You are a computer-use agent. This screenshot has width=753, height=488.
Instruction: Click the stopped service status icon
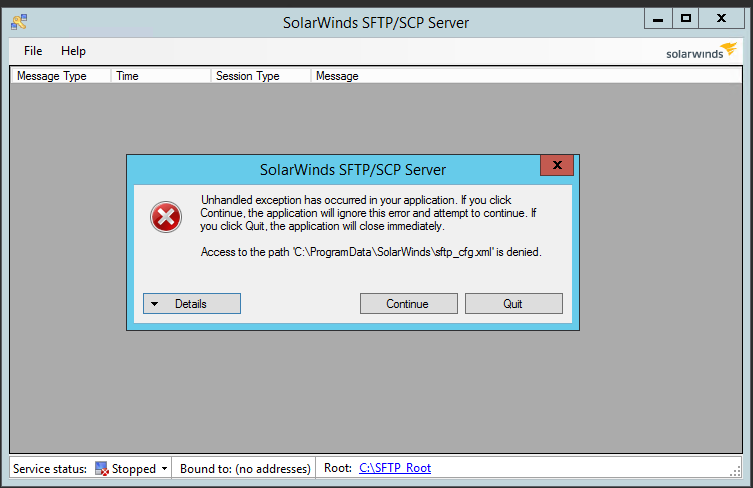(101, 468)
